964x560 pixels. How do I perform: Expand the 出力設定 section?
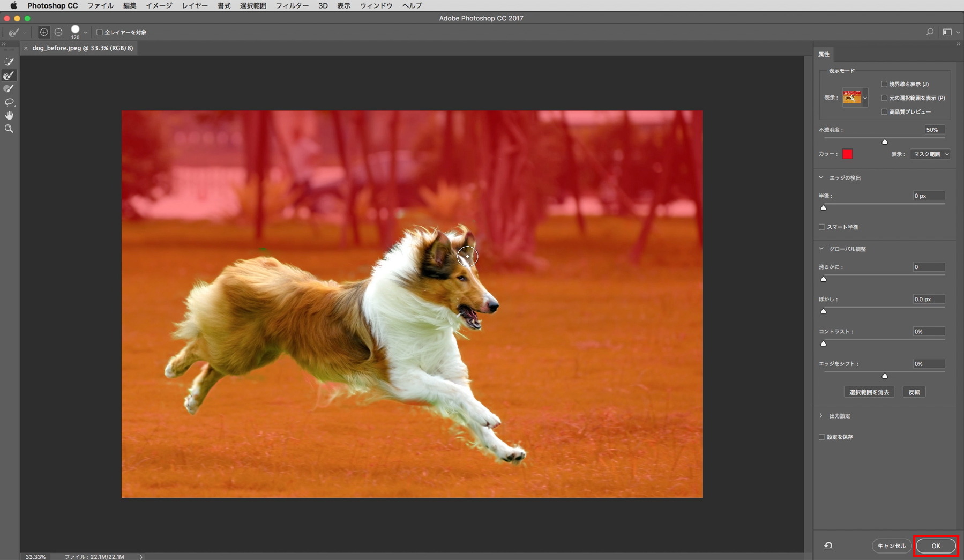click(821, 416)
